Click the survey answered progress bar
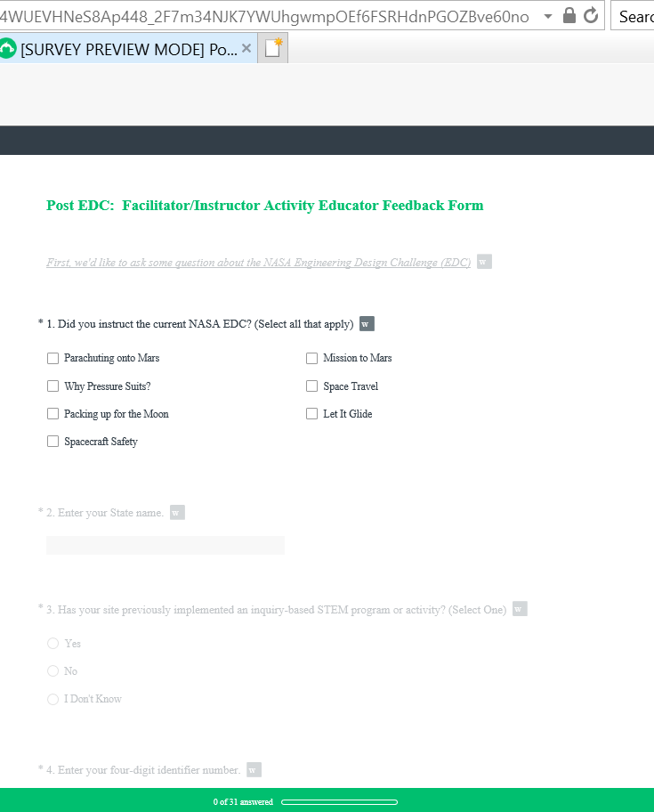Viewport: 654px width, 812px height. click(x=339, y=802)
